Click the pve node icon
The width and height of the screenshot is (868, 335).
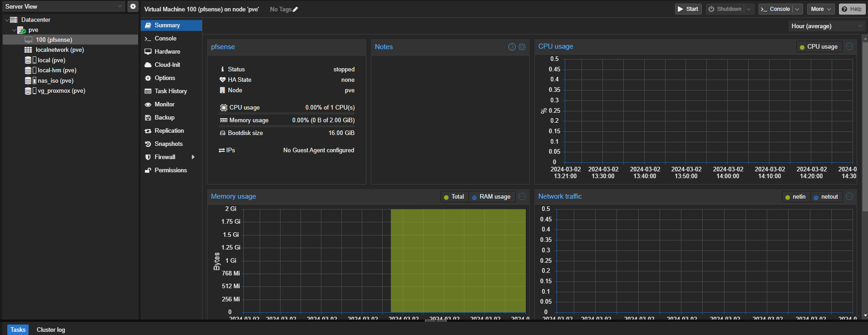[x=21, y=30]
